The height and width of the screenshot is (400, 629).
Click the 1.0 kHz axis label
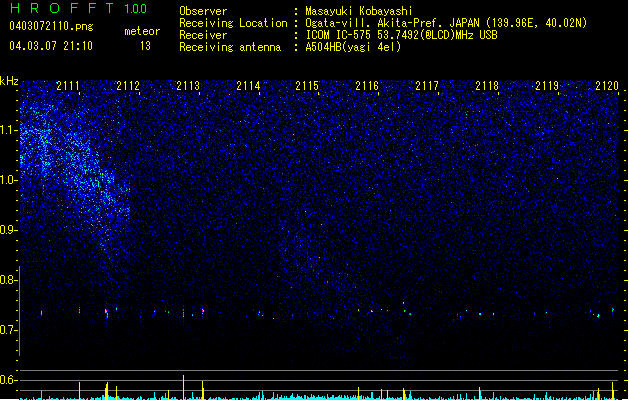(x=8, y=180)
